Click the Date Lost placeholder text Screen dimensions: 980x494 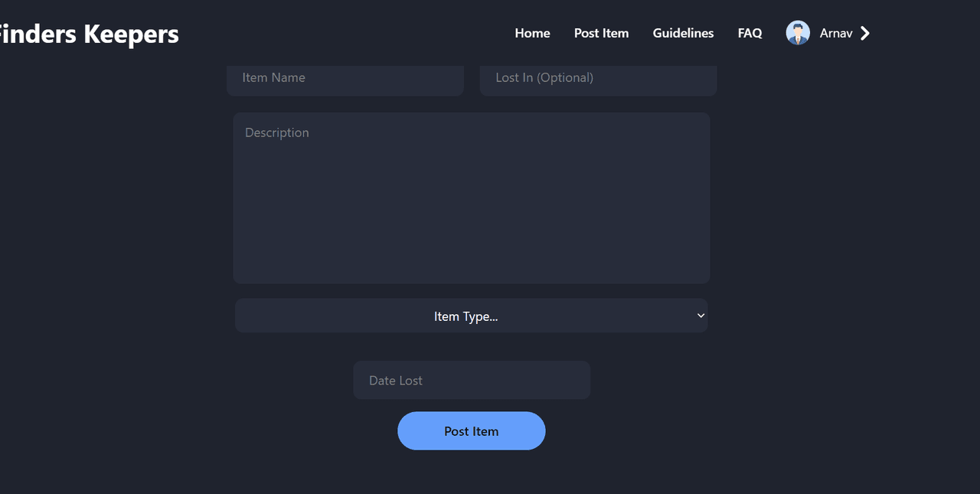tap(396, 381)
